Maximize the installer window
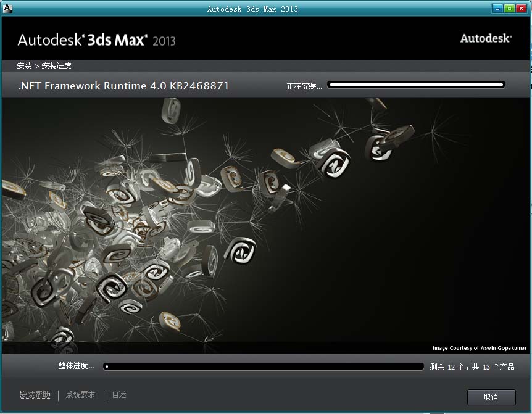 (x=509, y=9)
